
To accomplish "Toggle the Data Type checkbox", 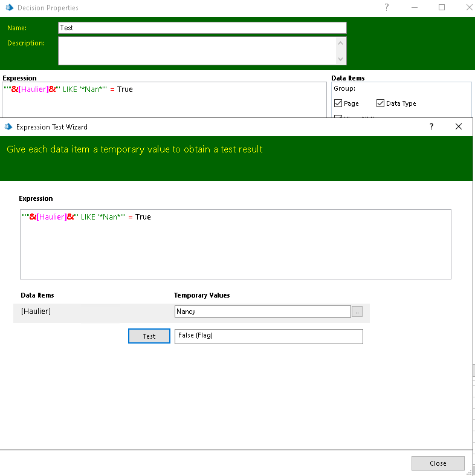I will pos(381,103).
